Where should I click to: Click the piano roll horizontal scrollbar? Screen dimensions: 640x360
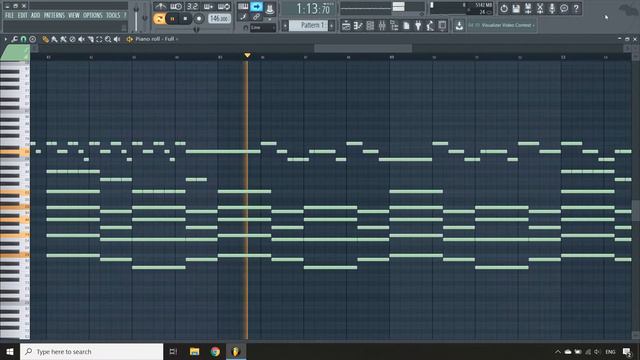pos(363,48)
